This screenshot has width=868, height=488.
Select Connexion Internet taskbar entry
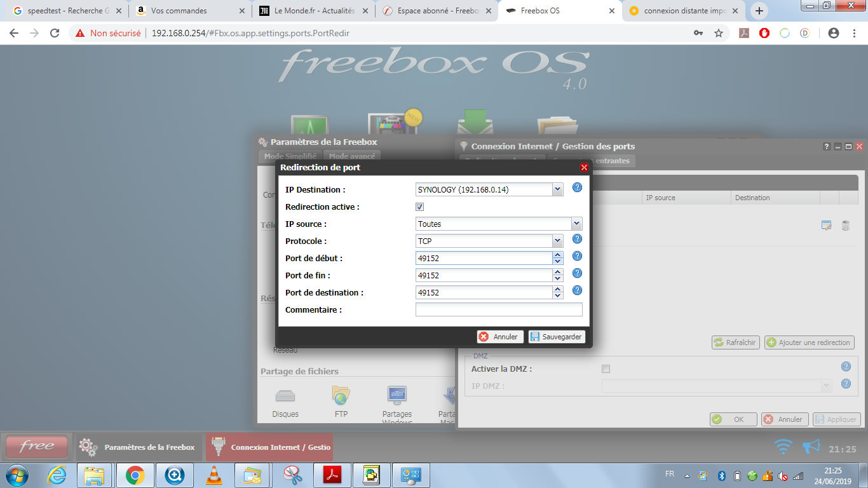tap(270, 447)
